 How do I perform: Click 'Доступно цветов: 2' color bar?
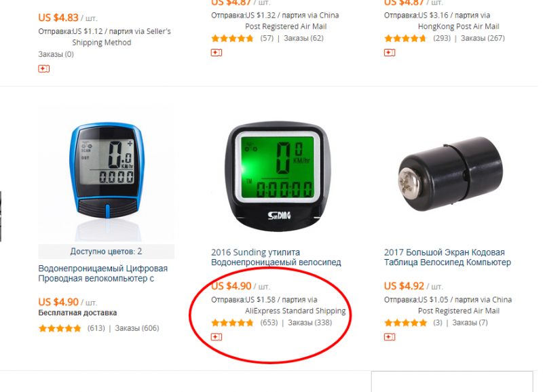pyautogui.click(x=107, y=252)
